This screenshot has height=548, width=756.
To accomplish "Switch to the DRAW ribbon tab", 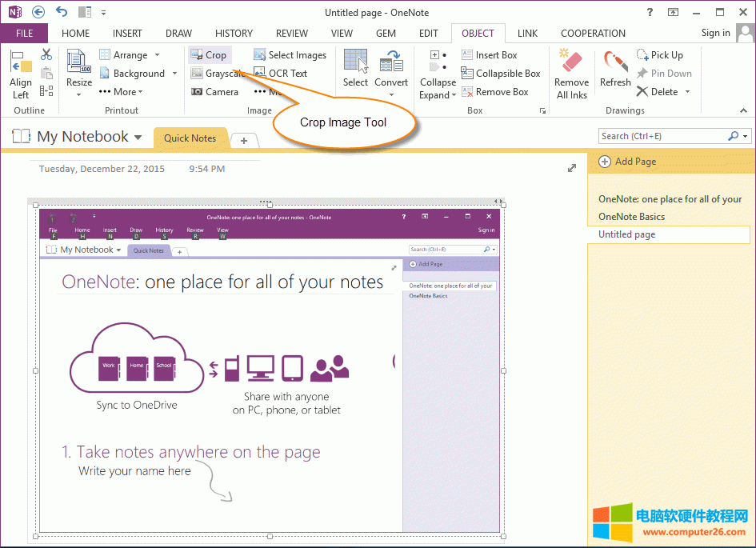I will coord(178,33).
